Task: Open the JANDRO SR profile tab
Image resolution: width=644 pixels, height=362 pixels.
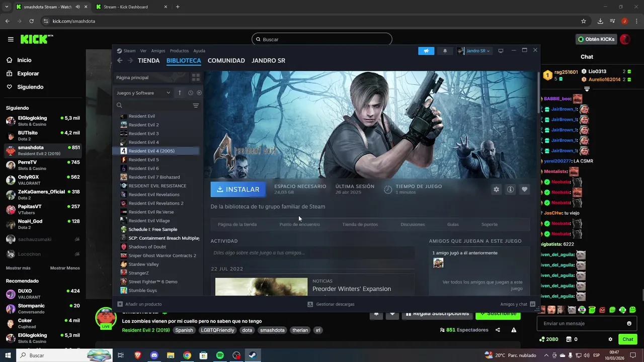Action: pos(268,60)
